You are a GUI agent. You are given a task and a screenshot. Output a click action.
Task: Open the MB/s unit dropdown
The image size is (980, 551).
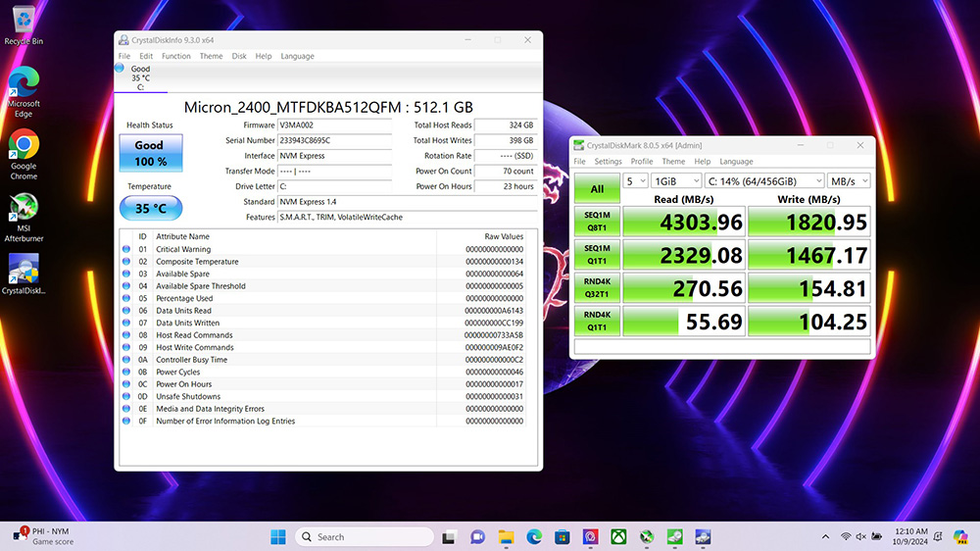tap(848, 180)
